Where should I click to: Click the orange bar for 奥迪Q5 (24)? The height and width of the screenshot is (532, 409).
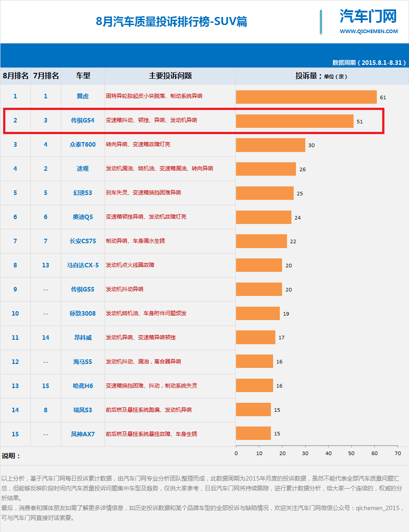coord(264,217)
